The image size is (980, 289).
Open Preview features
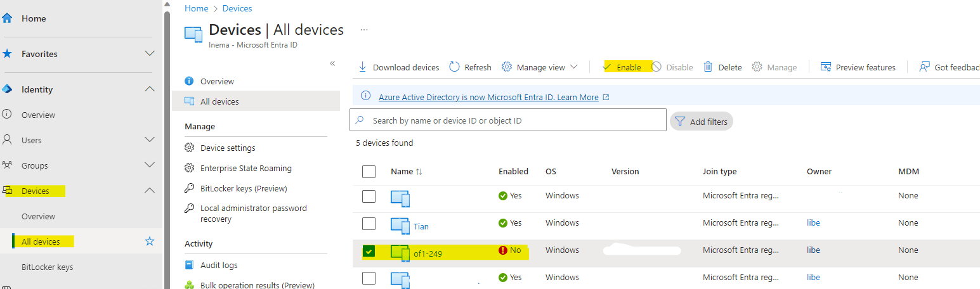tap(858, 67)
